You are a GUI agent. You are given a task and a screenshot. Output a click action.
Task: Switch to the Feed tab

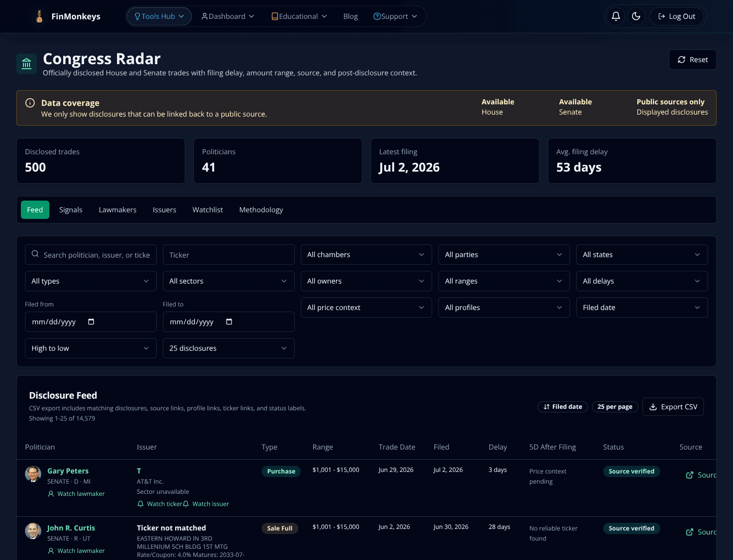point(35,210)
